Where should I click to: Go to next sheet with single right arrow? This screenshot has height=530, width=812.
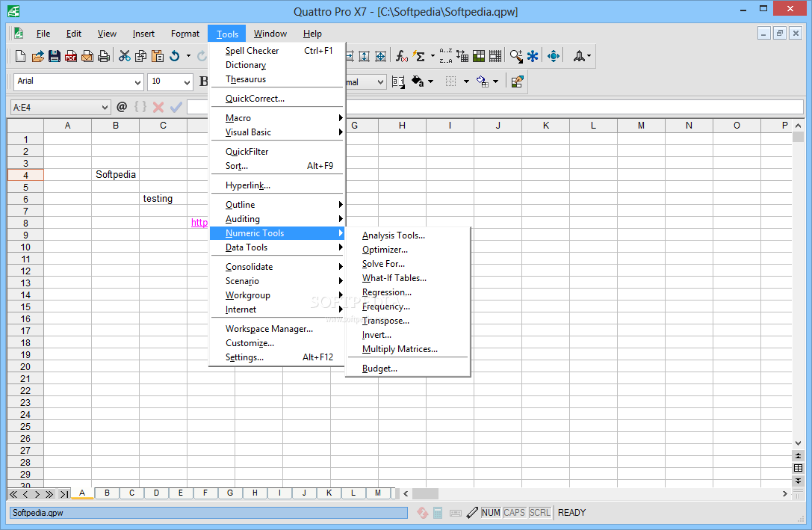tap(37, 494)
